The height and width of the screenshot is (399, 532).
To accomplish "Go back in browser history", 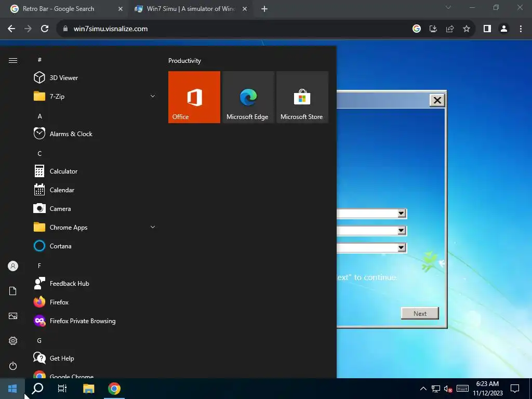I will pos(11,29).
